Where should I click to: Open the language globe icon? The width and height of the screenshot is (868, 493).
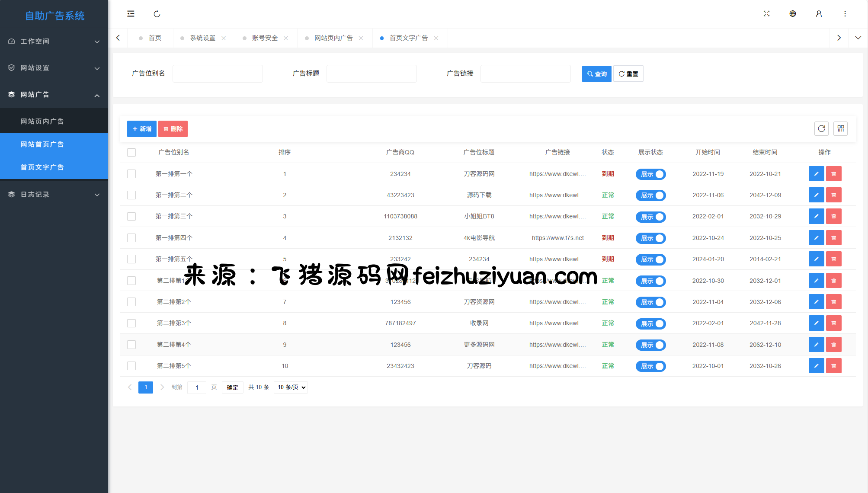pyautogui.click(x=792, y=14)
